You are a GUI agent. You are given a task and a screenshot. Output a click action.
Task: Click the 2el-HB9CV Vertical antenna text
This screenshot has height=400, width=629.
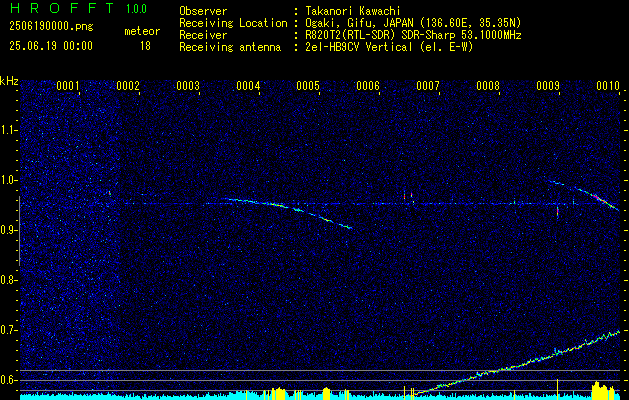point(388,47)
